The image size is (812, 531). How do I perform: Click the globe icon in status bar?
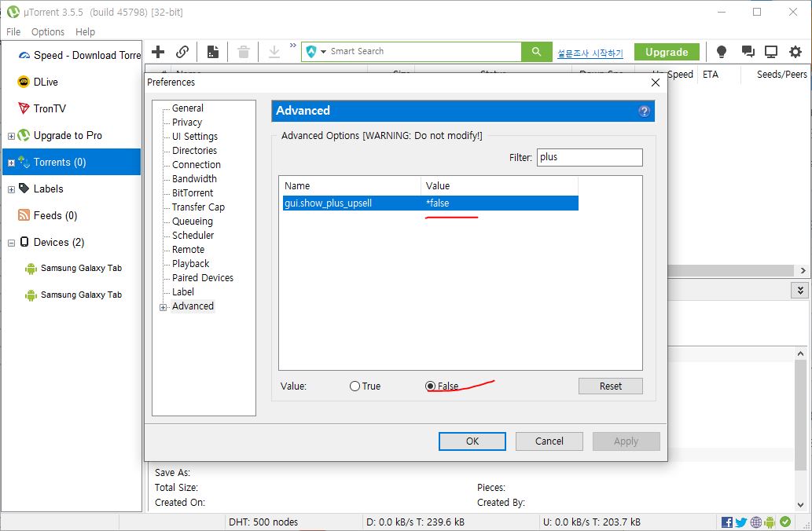(755, 522)
